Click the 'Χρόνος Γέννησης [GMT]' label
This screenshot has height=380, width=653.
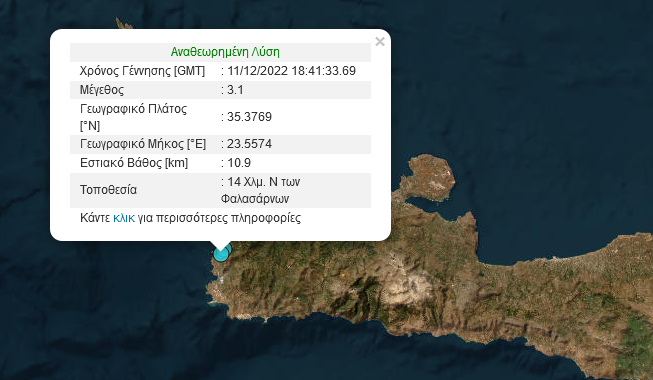click(142, 71)
